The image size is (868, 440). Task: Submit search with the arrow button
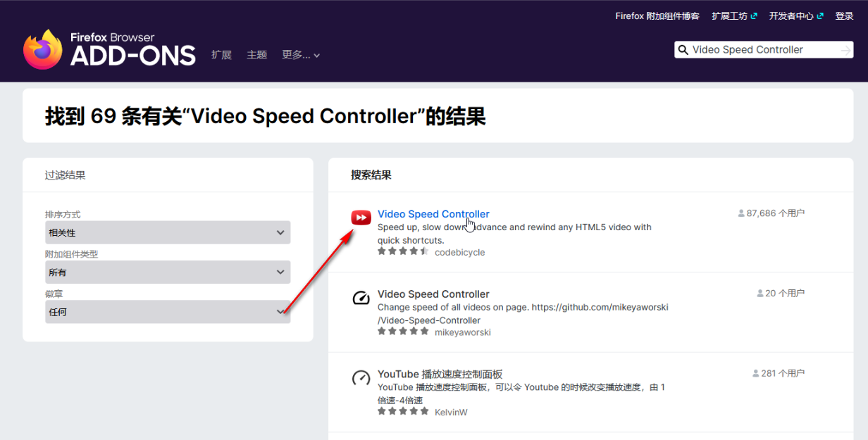(845, 50)
